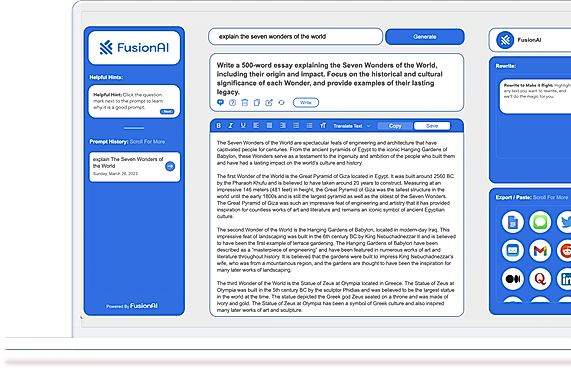Align text left in the editor toolbar

click(x=256, y=126)
